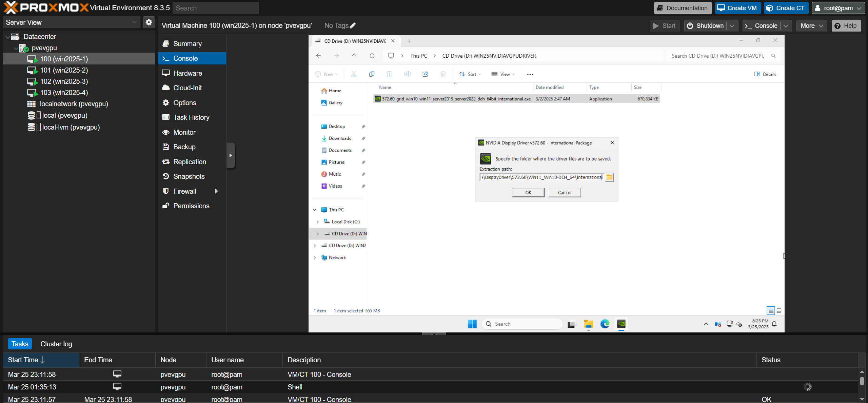The height and width of the screenshot is (403, 868).
Task: Switch to the Cluster log tab
Action: [x=56, y=344]
